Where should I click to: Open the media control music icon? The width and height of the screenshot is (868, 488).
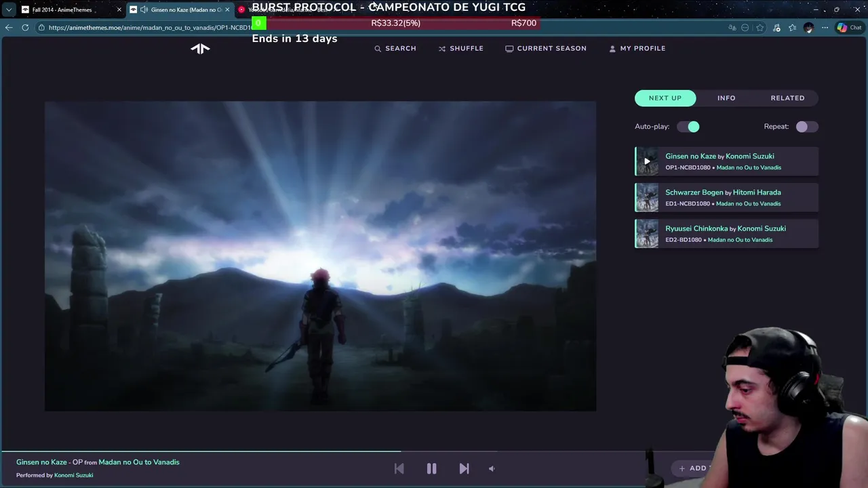(776, 28)
